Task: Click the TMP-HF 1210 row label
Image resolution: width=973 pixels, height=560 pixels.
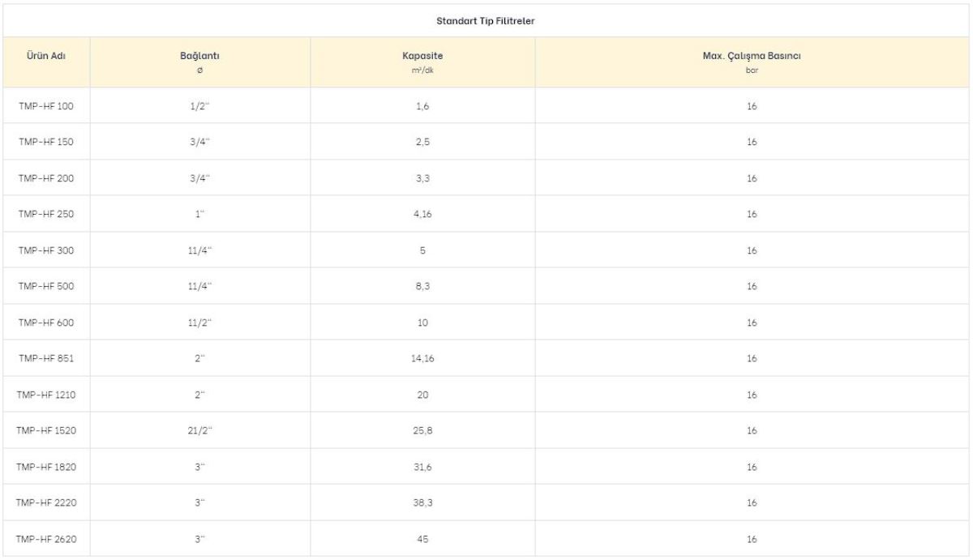Action: coord(46,395)
